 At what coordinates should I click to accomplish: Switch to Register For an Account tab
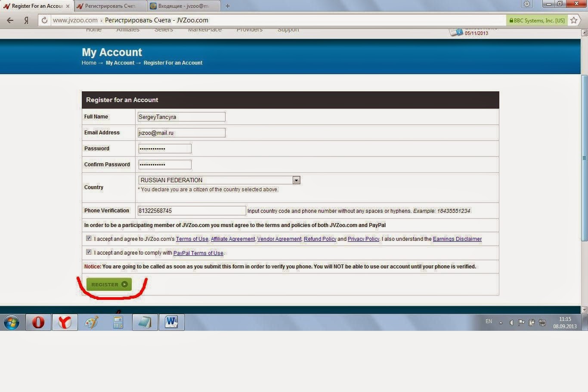(37, 6)
